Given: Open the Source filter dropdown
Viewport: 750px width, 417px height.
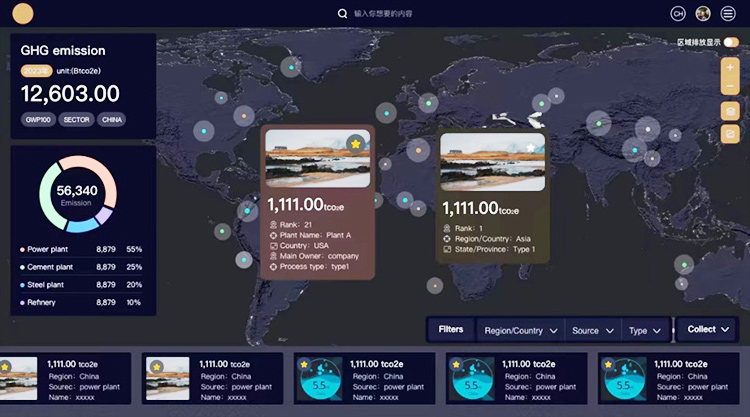Looking at the screenshot, I should [592, 330].
